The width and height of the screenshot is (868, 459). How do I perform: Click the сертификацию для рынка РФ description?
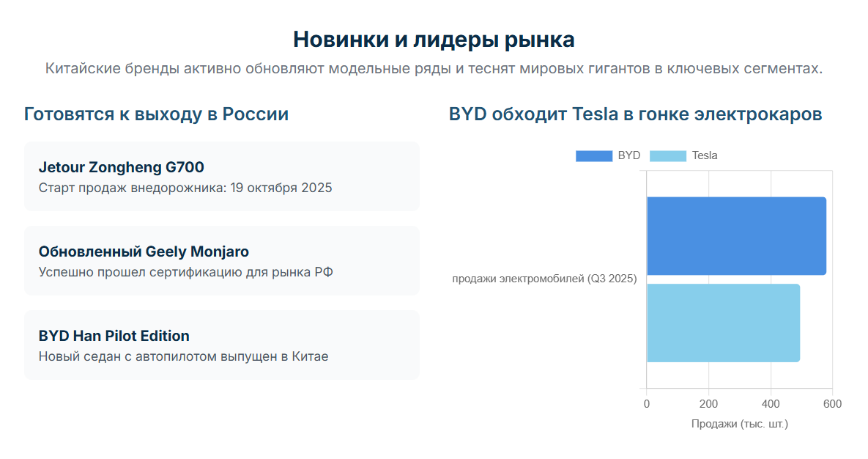click(185, 272)
